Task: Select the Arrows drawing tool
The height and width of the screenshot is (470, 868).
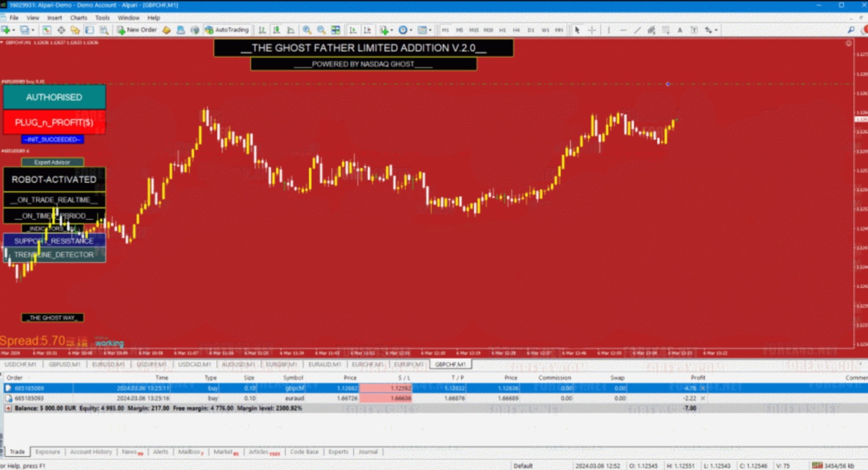Action: (x=709, y=30)
